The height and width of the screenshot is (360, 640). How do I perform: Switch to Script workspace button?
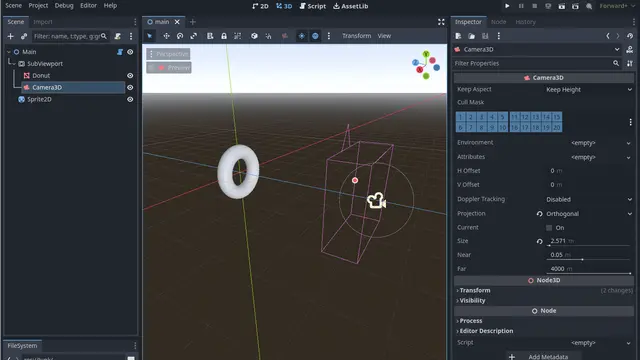coord(313,6)
